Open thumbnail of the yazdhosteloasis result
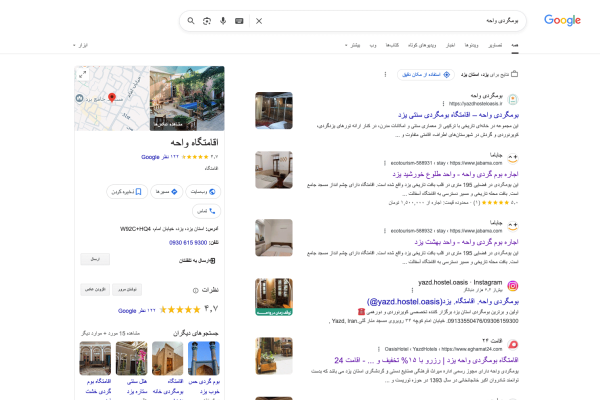 click(274, 110)
